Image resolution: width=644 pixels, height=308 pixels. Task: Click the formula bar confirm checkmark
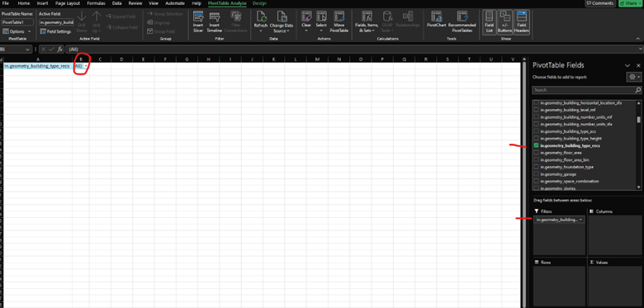(51, 50)
